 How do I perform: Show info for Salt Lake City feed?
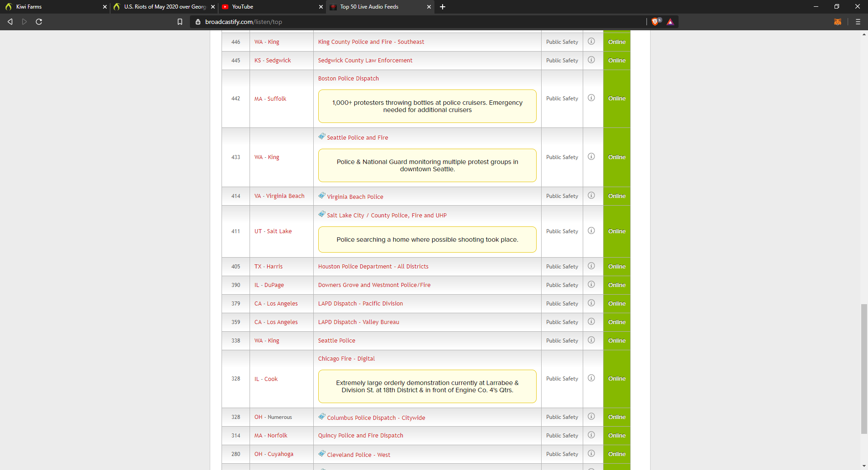[591, 230]
